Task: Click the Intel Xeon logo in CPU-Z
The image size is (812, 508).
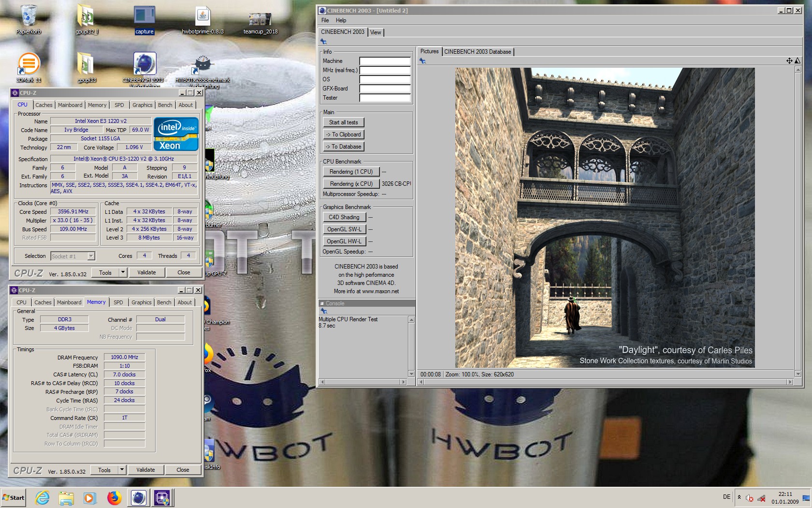Action: click(x=176, y=134)
